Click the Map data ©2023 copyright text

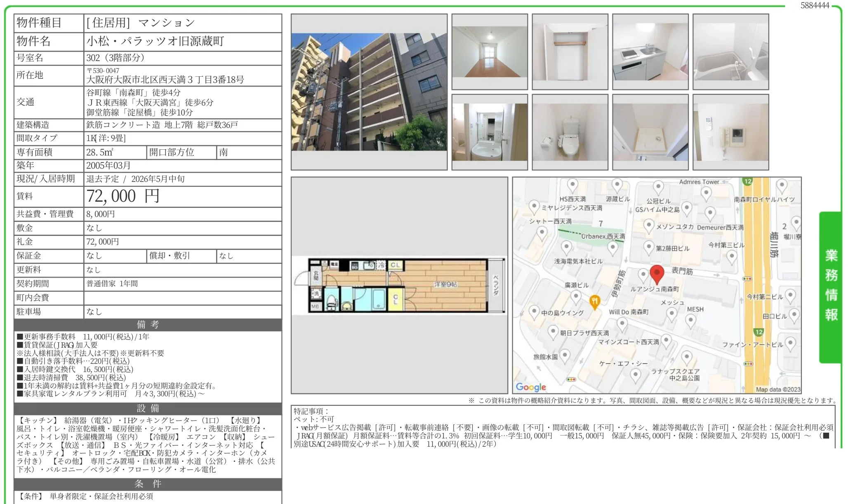pos(778,389)
